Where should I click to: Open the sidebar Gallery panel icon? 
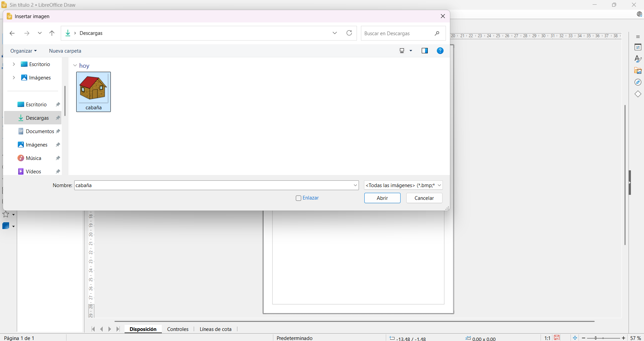[638, 71]
